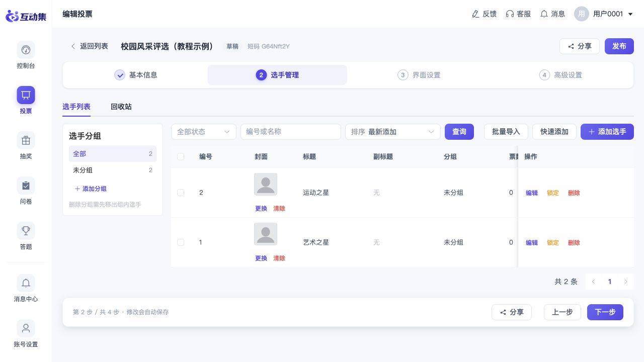Click the checkmark icon of 基本信息 step
The width and height of the screenshot is (644, 362).
pos(120,75)
